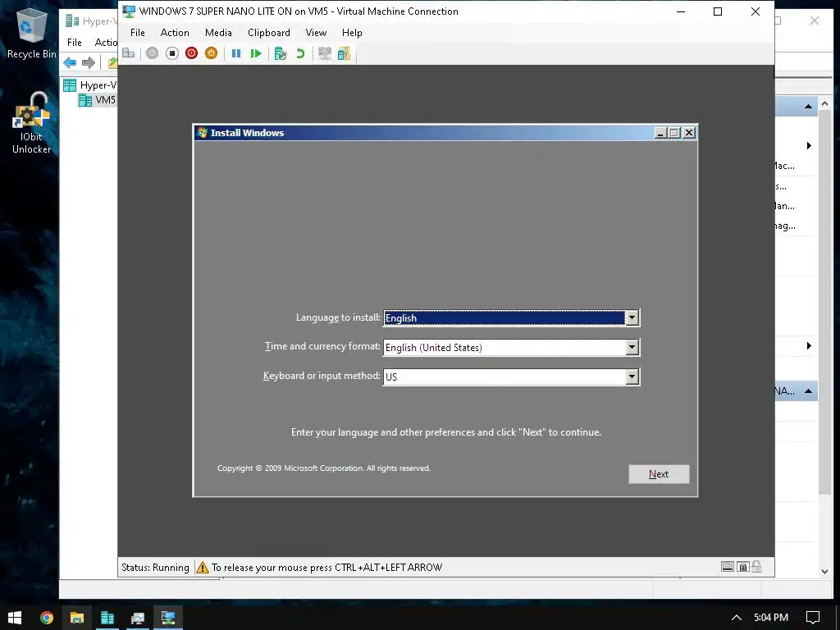The image size is (840, 630).
Task: Expand the Keyboard or input method dropdown
Action: (x=632, y=377)
